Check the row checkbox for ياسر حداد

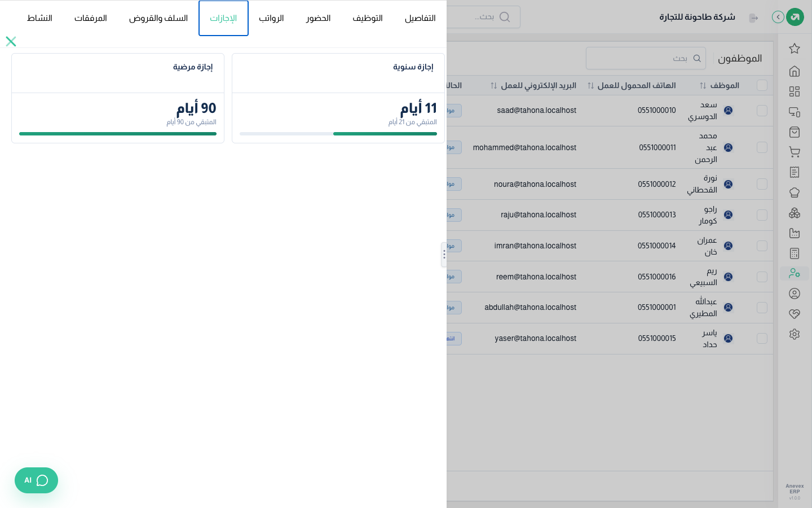tap(762, 339)
